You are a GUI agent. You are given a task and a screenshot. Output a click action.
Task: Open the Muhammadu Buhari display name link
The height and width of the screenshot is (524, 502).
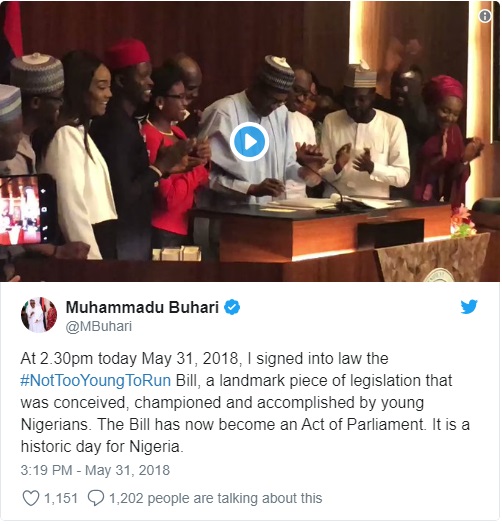click(142, 307)
